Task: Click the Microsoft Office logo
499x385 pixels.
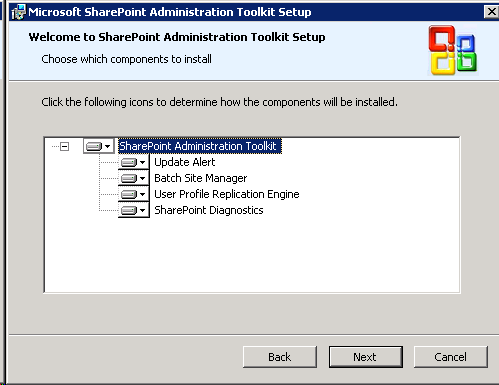Action: (x=453, y=50)
